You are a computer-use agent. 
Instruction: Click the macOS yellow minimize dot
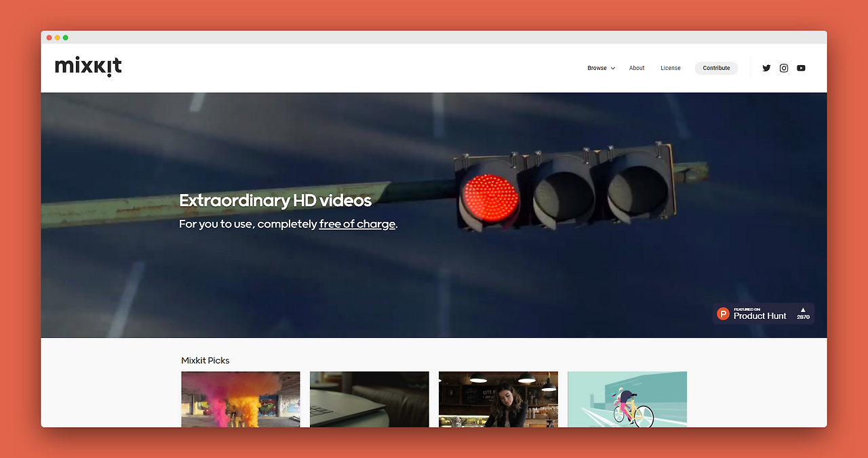tap(58, 37)
